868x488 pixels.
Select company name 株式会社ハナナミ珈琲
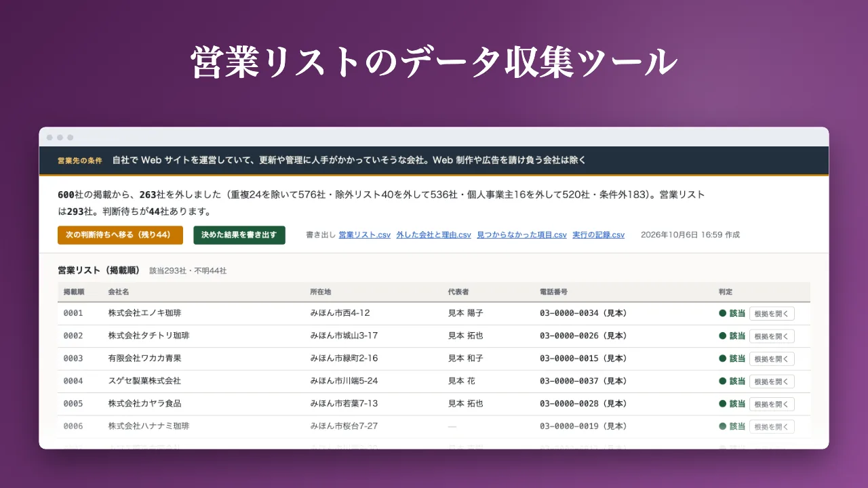point(149,426)
